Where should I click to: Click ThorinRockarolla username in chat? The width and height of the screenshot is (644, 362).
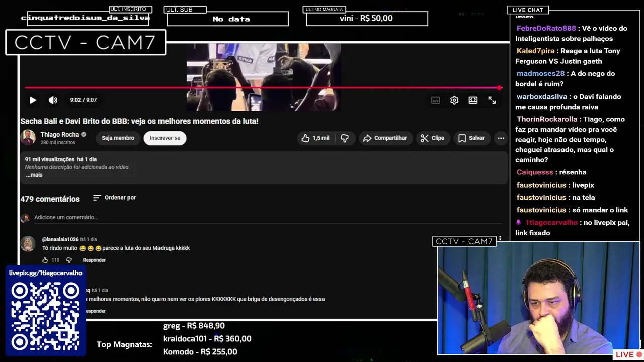tap(547, 119)
